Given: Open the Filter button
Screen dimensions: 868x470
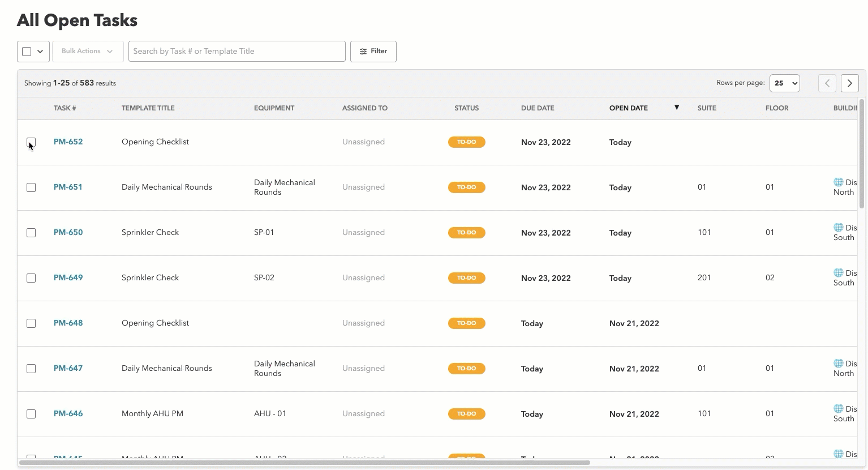Looking at the screenshot, I should tap(373, 52).
